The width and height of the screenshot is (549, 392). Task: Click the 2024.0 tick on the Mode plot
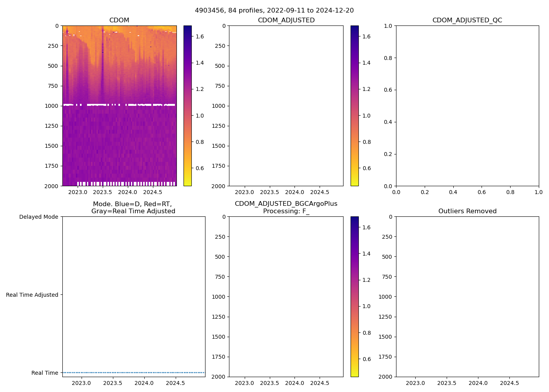click(x=144, y=383)
